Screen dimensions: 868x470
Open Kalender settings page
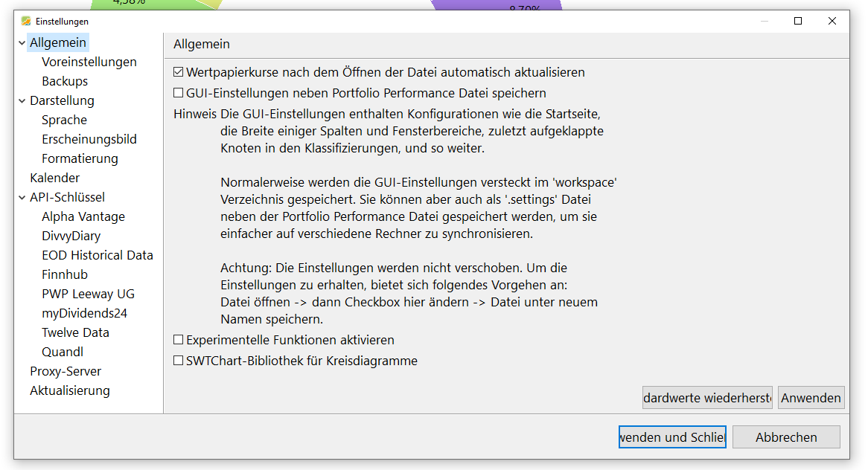pos(55,178)
